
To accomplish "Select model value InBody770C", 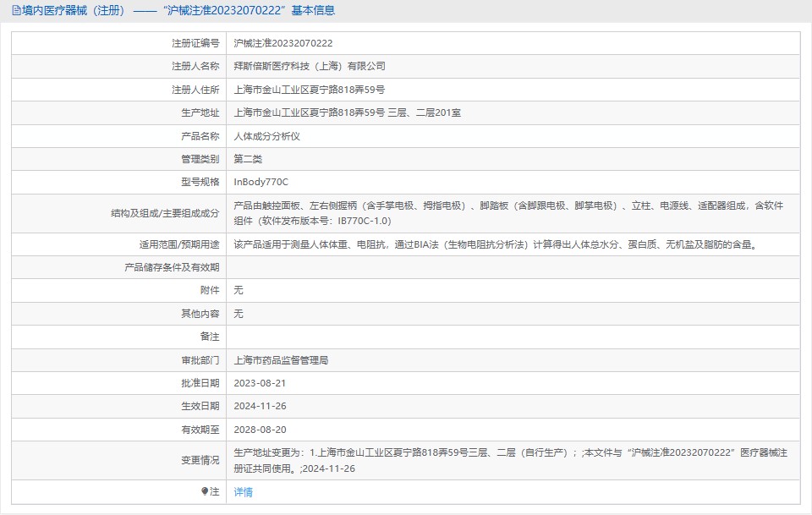I will click(x=261, y=182).
